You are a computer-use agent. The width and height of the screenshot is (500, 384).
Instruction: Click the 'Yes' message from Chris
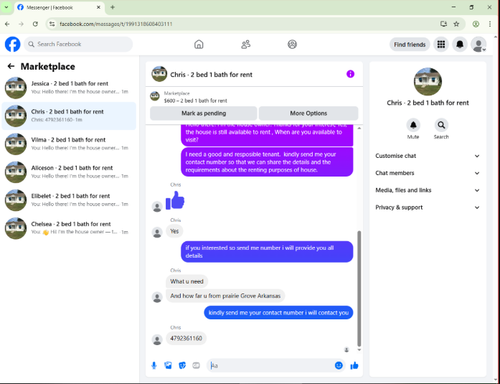[174, 231]
